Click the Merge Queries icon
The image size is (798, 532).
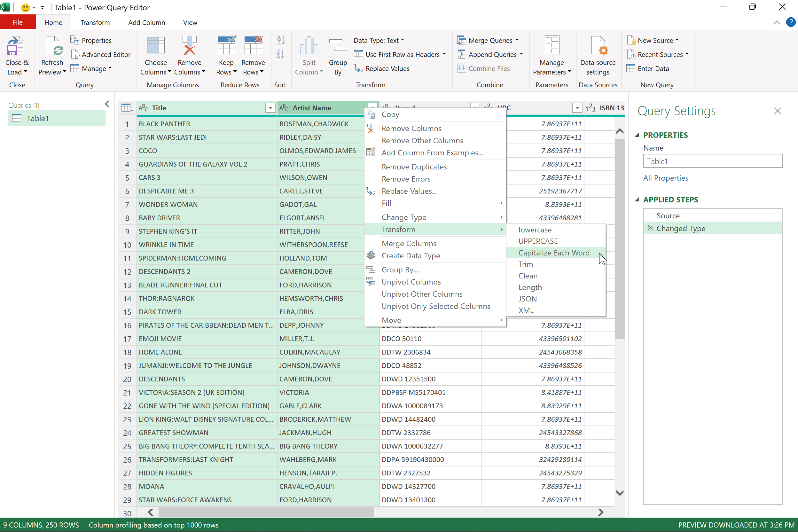coord(461,40)
